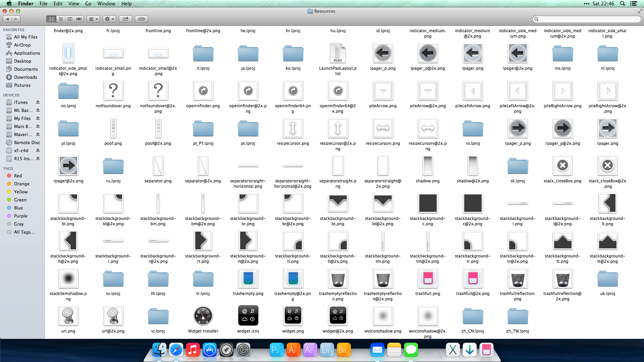Open Messages from the Dock
Screen dimensions: 644x362
(x=411, y=350)
